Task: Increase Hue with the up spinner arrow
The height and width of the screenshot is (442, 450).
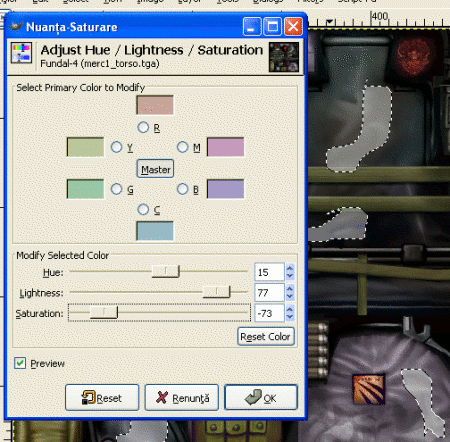Action: tap(290, 268)
